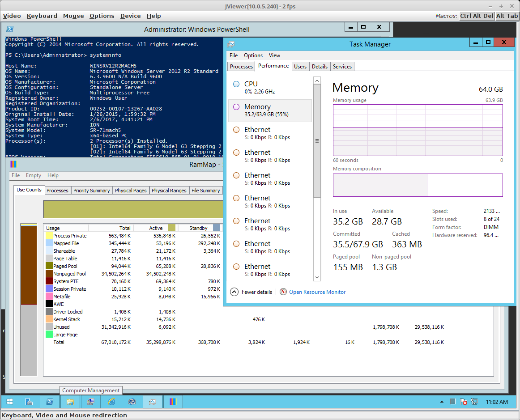This screenshot has height=420, width=520.
Task: Click the Metafile pink color swatch
Action: tap(49, 297)
